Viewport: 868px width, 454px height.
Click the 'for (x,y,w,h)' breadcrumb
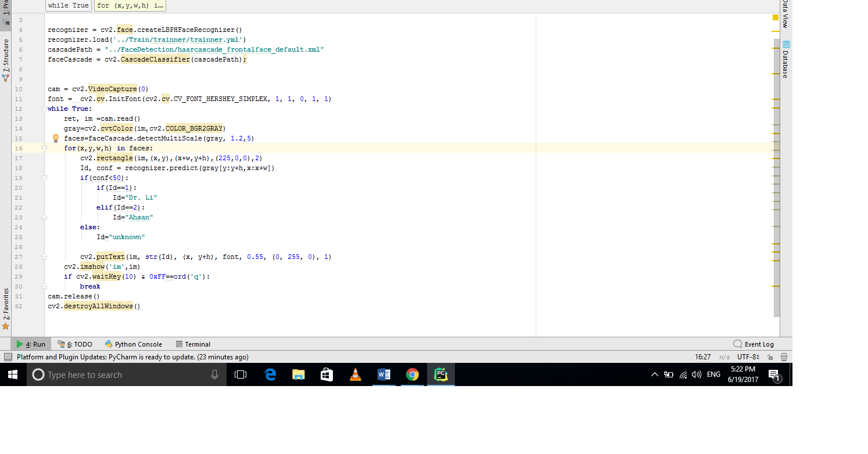(130, 5)
